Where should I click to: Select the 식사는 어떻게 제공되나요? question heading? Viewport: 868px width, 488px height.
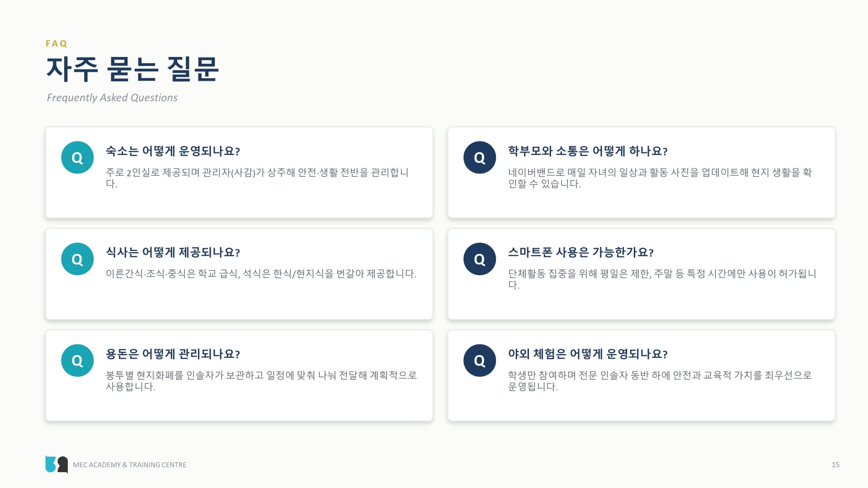(173, 252)
